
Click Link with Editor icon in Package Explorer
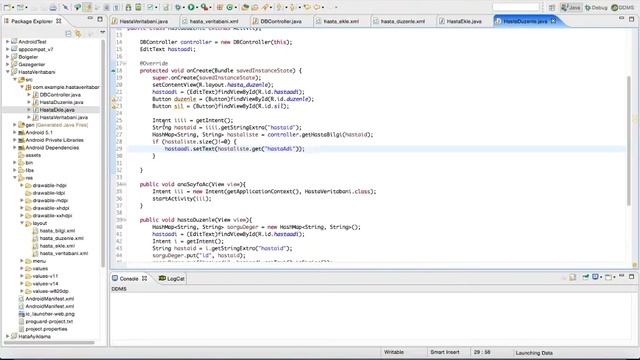point(78,33)
